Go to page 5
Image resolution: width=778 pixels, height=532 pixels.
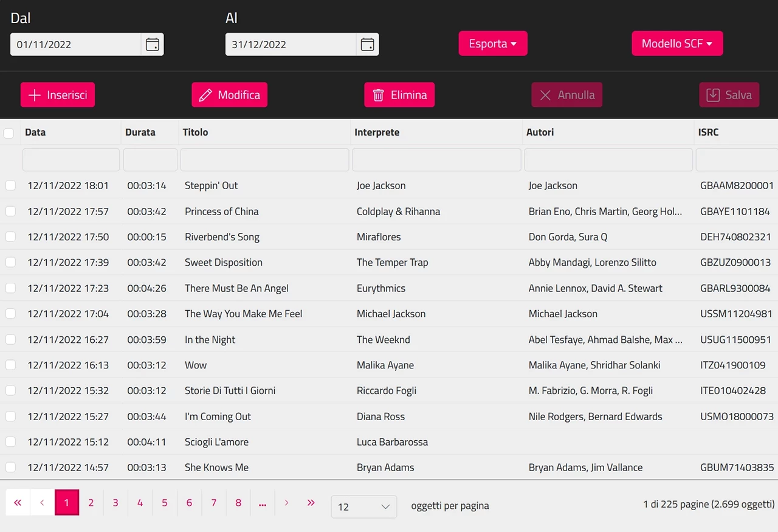[165, 503]
